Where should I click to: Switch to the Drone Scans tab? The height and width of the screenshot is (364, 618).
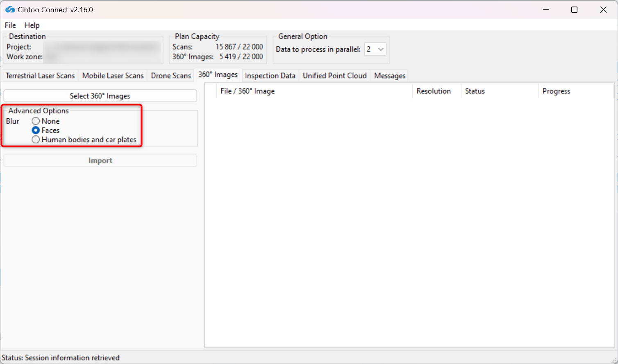tap(171, 76)
